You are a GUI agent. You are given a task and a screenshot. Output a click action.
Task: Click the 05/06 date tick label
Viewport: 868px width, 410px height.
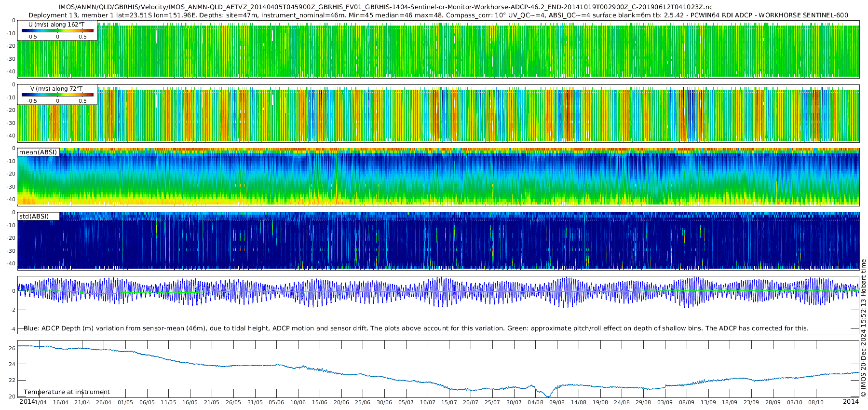click(x=276, y=402)
